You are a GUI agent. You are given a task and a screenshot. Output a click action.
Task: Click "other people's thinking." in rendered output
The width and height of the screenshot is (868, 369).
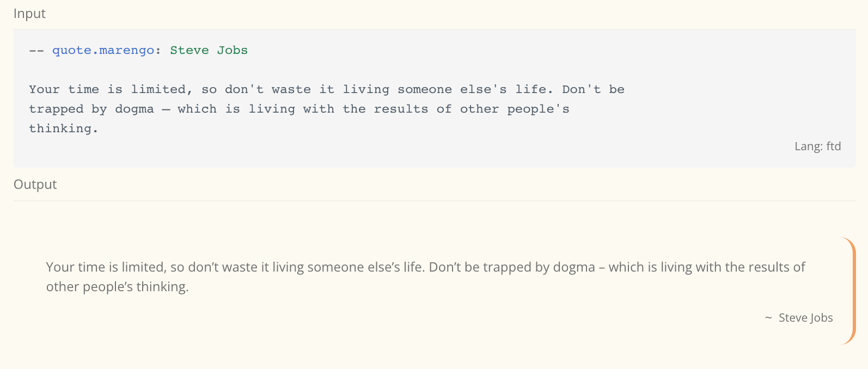(117, 287)
